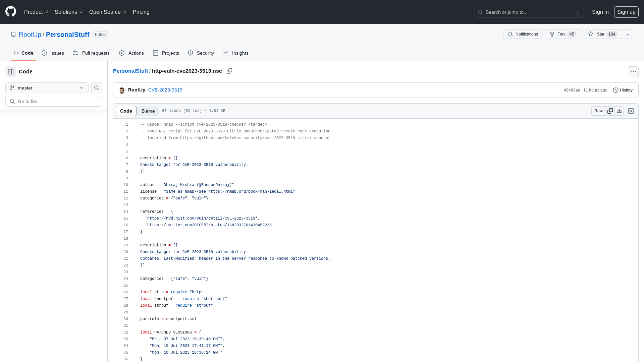Select the Code view toggle
Screen dimensions: 644x362
point(126,111)
